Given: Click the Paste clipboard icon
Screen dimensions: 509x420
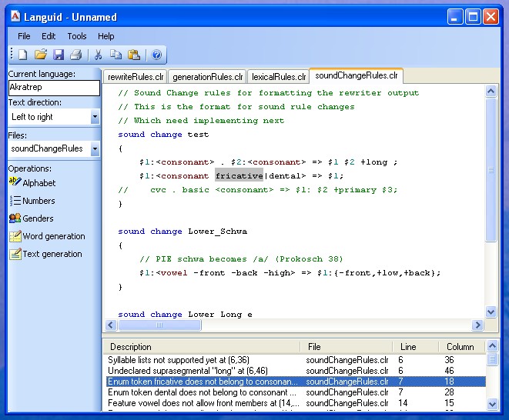Looking at the screenshot, I should (134, 55).
